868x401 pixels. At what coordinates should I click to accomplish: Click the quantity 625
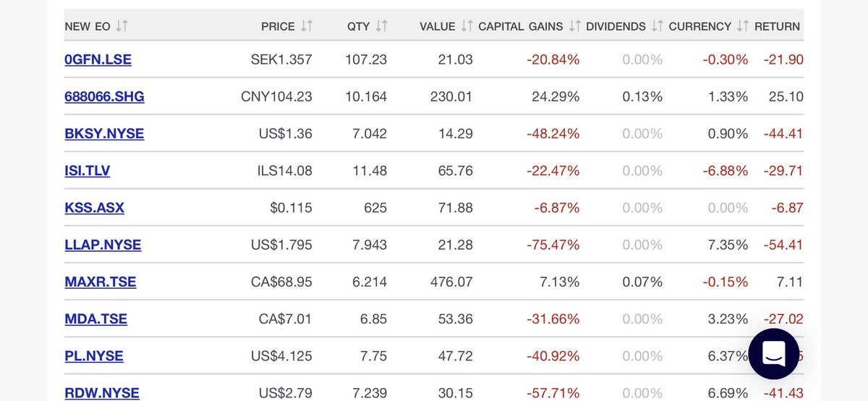pos(375,208)
